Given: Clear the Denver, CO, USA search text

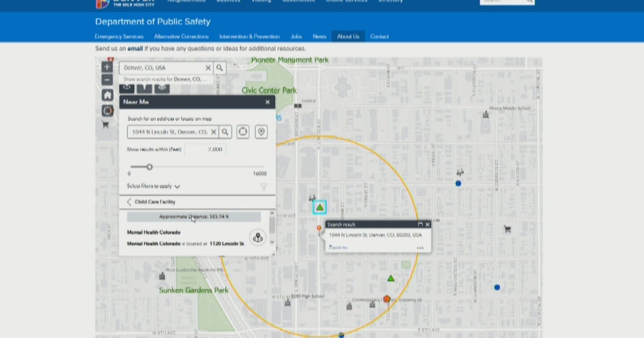Looking at the screenshot, I should tap(208, 68).
